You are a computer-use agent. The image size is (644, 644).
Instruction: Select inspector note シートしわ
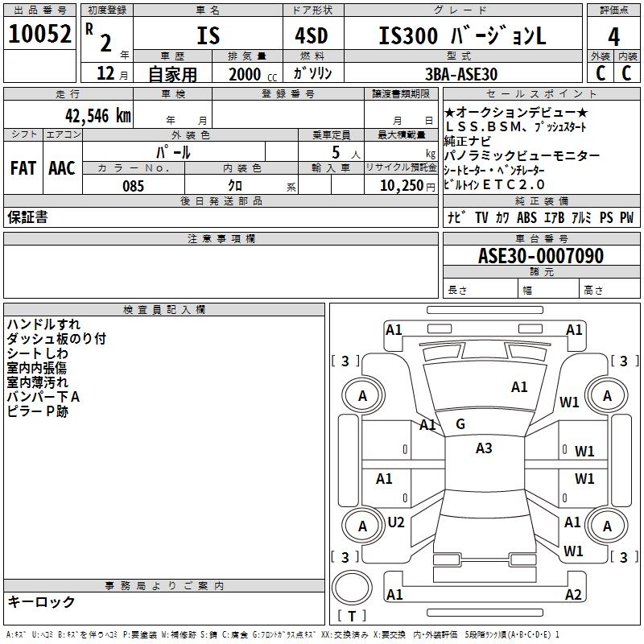[x=37, y=353]
